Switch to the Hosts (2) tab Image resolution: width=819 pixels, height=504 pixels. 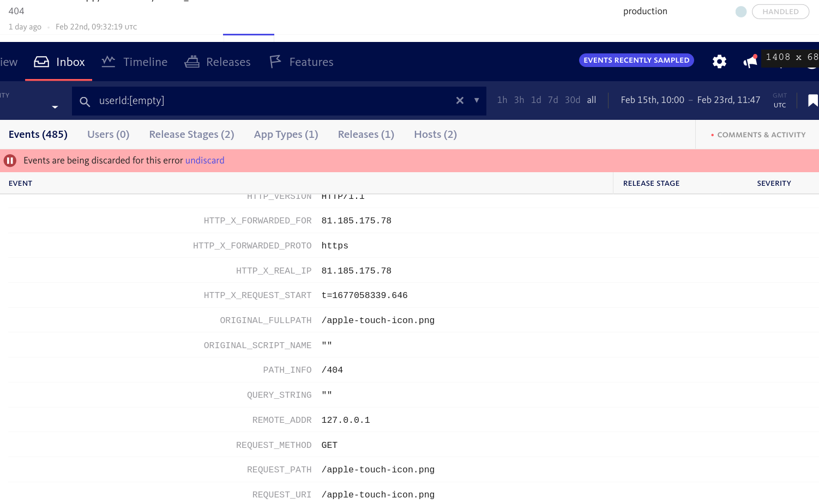(435, 134)
